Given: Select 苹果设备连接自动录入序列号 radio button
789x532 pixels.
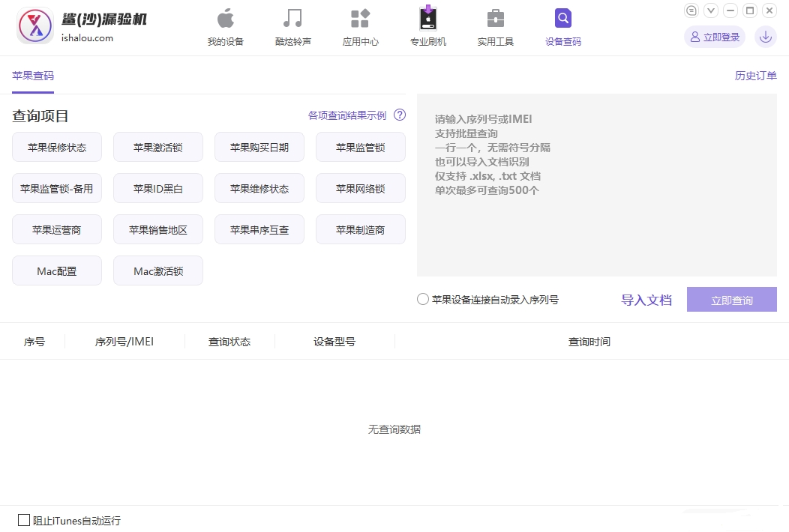Looking at the screenshot, I should [x=422, y=299].
